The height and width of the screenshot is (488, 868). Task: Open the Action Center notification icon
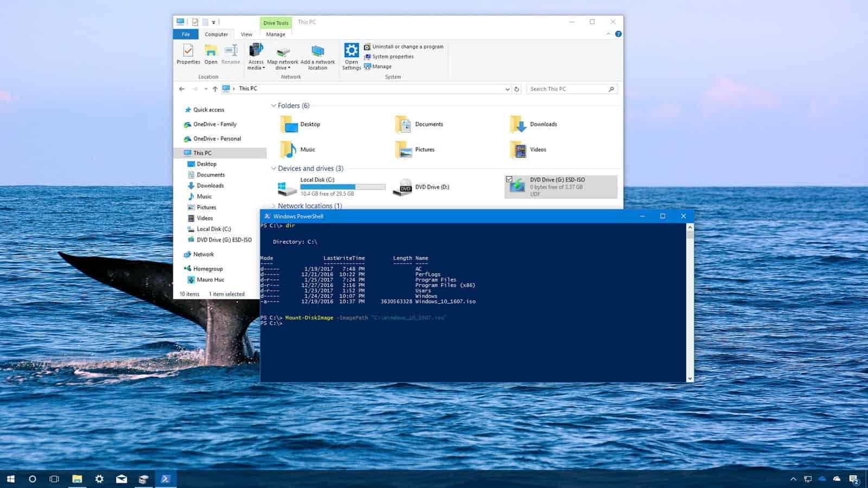pyautogui.click(x=854, y=479)
